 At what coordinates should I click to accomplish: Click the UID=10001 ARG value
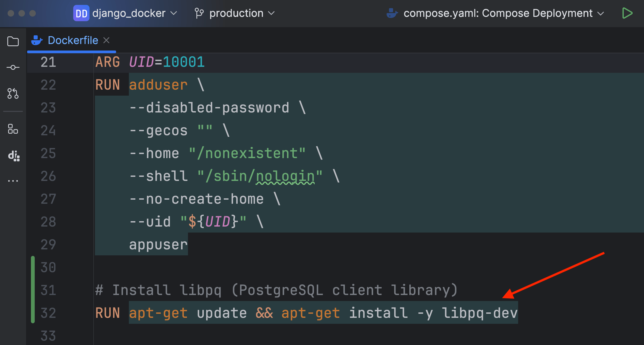tap(183, 62)
